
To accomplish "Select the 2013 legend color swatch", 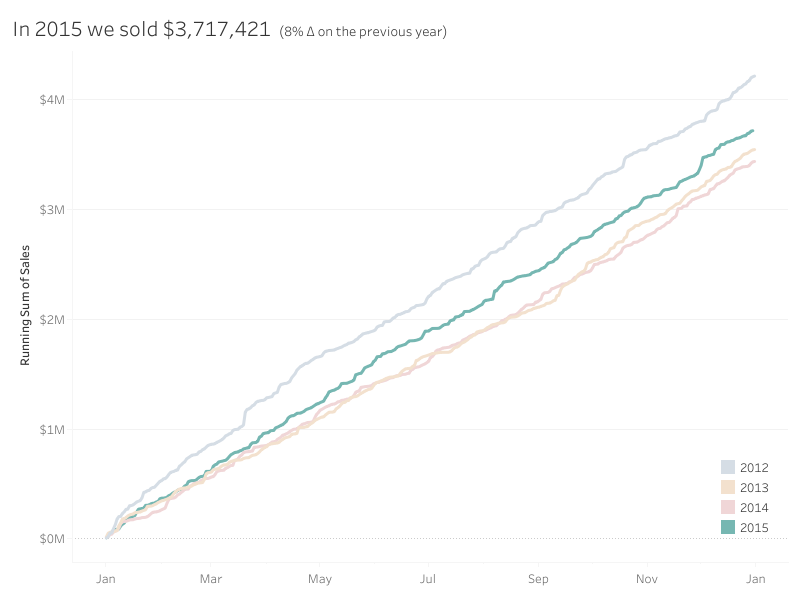I will [727, 487].
